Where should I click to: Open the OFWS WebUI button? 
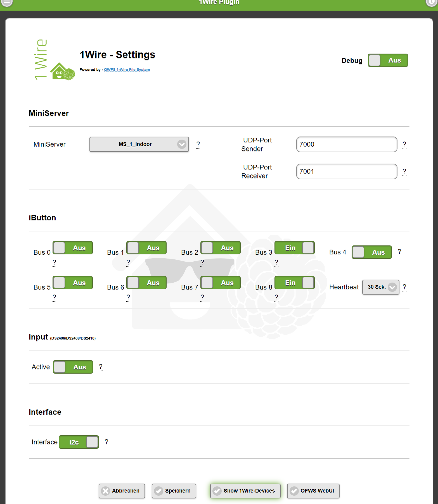tap(313, 491)
